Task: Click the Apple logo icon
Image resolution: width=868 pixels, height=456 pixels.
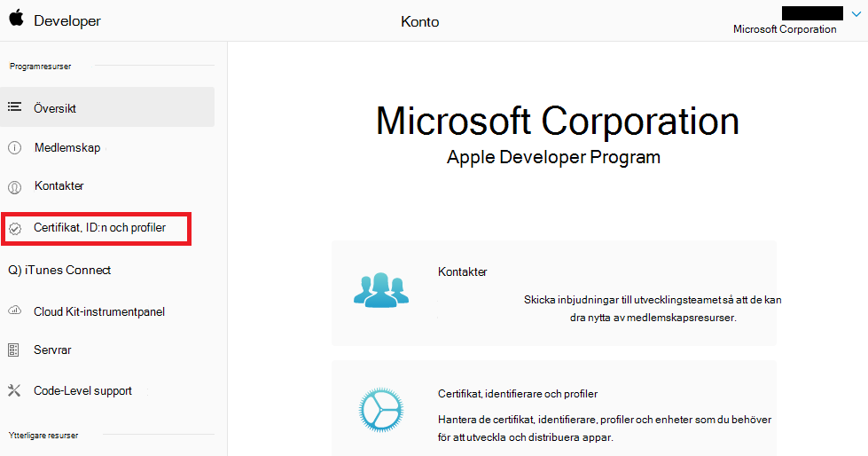Action: [x=16, y=19]
